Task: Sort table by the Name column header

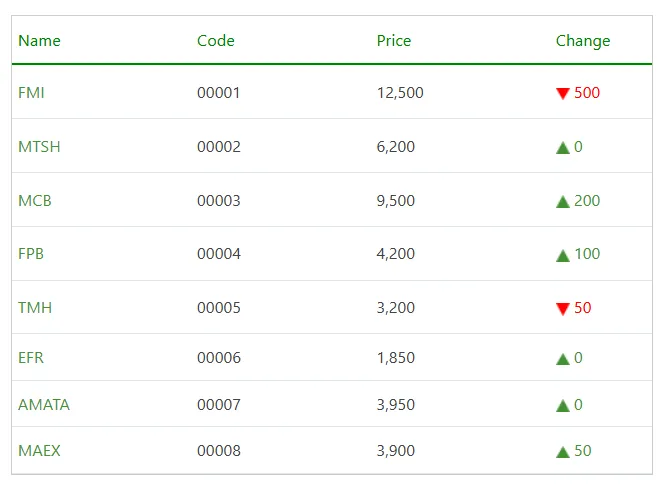Action: tap(39, 41)
